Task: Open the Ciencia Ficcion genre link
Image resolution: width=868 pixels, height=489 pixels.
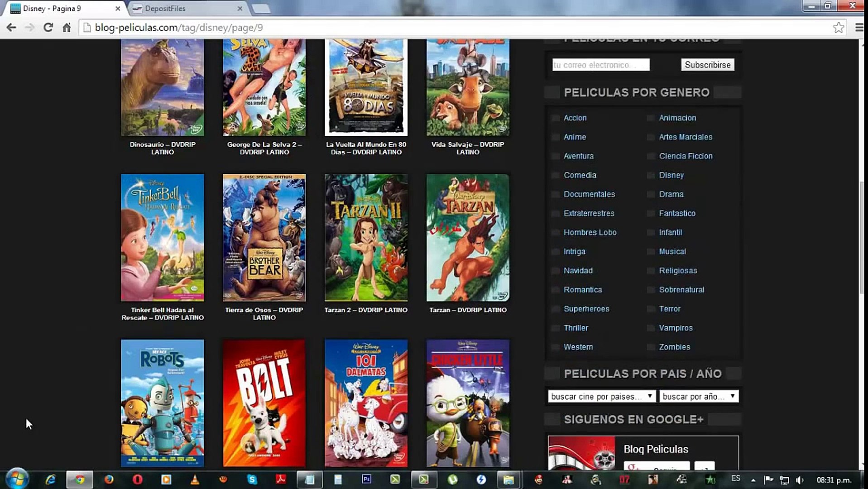Action: click(x=686, y=156)
